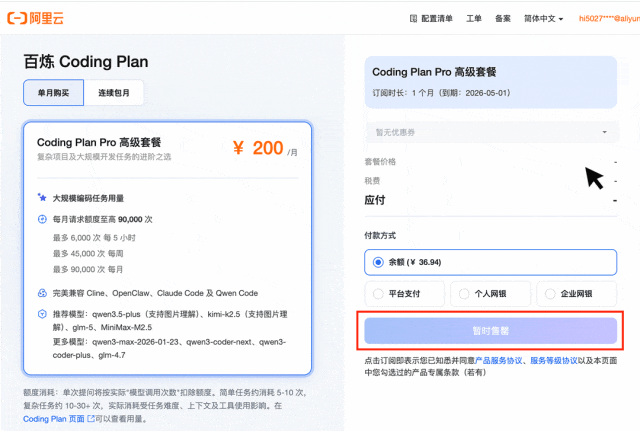The height and width of the screenshot is (431, 640).
Task: Select the 余额 balance payment option
Action: 490,262
